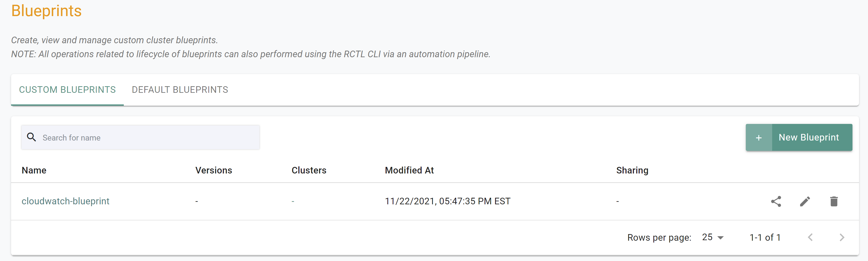This screenshot has height=261, width=868.
Task: Click the 1-1 of 1 pagination text
Action: point(765,237)
